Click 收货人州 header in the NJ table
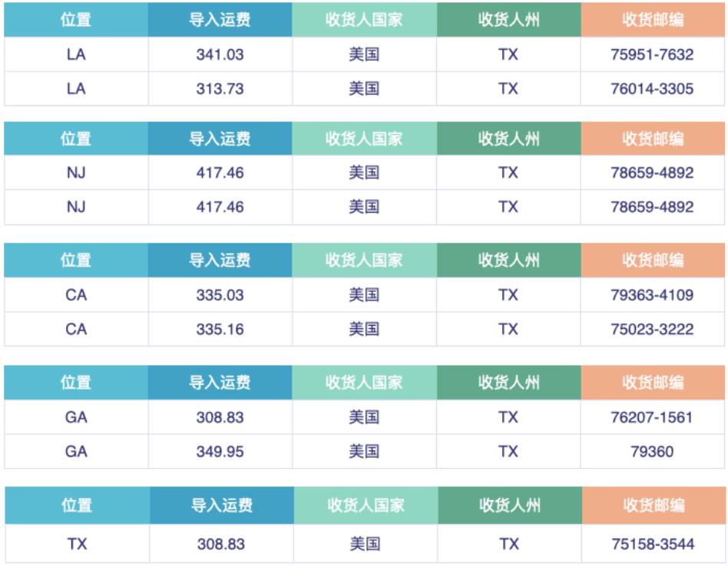 pos(508,139)
